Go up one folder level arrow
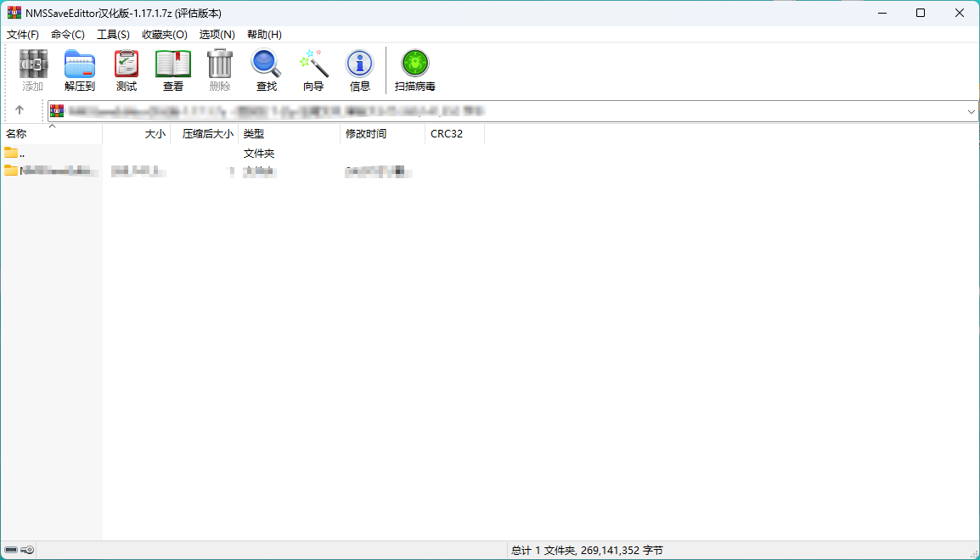This screenshot has width=980, height=560. (20, 110)
